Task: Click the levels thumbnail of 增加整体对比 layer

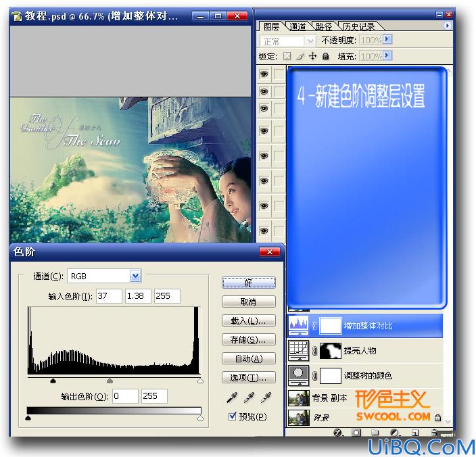Action: pos(299,326)
